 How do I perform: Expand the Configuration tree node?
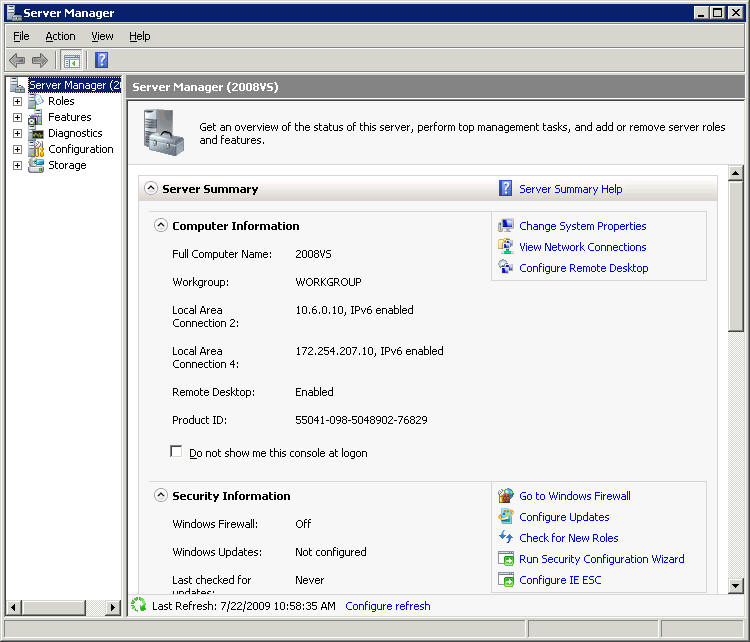click(x=17, y=149)
